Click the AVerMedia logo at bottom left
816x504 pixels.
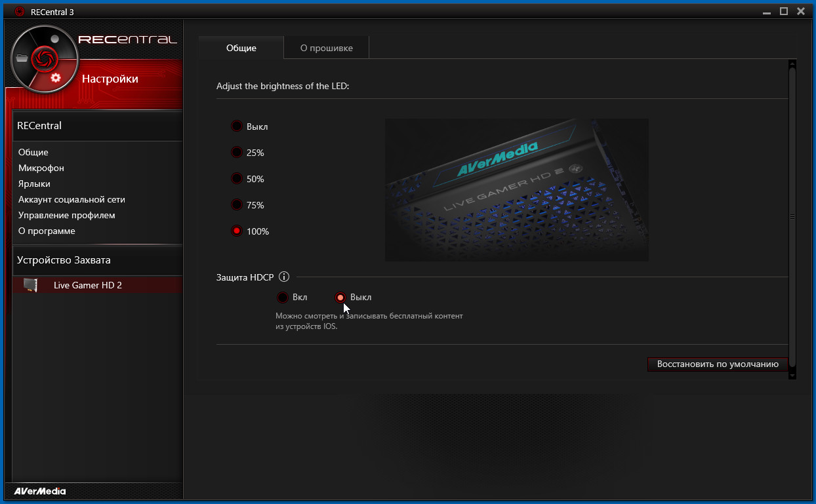(40, 491)
